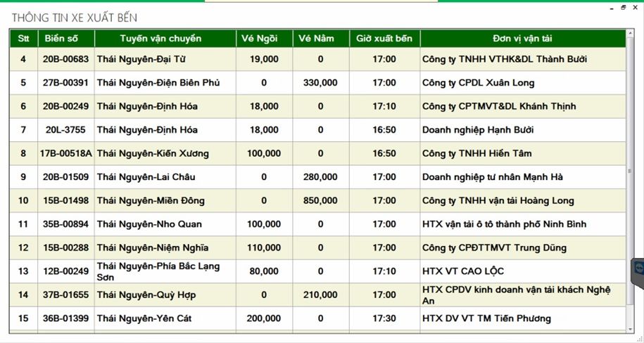Click the Vé Nằm column header
Image resolution: width=644 pixels, height=343 pixels.
pos(321,39)
